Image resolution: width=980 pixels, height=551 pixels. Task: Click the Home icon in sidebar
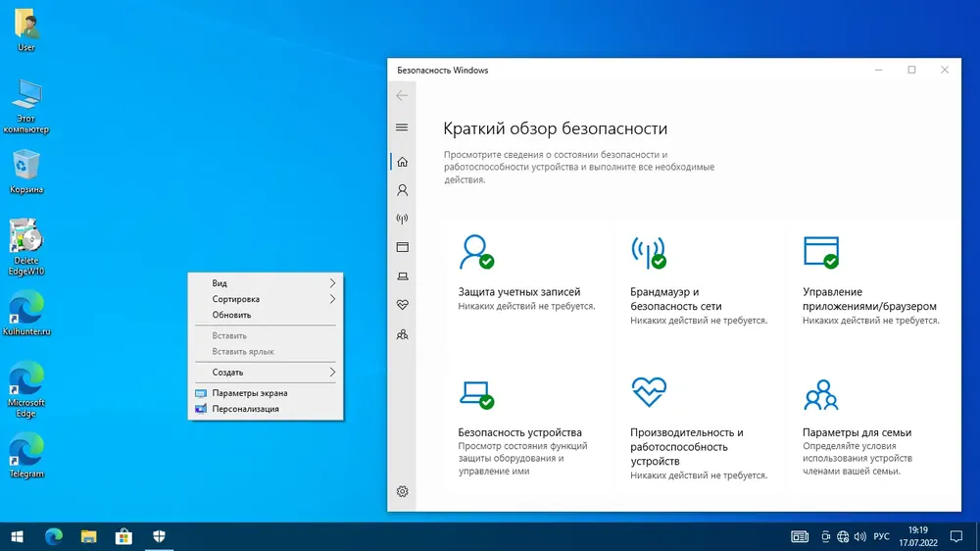pyautogui.click(x=402, y=162)
